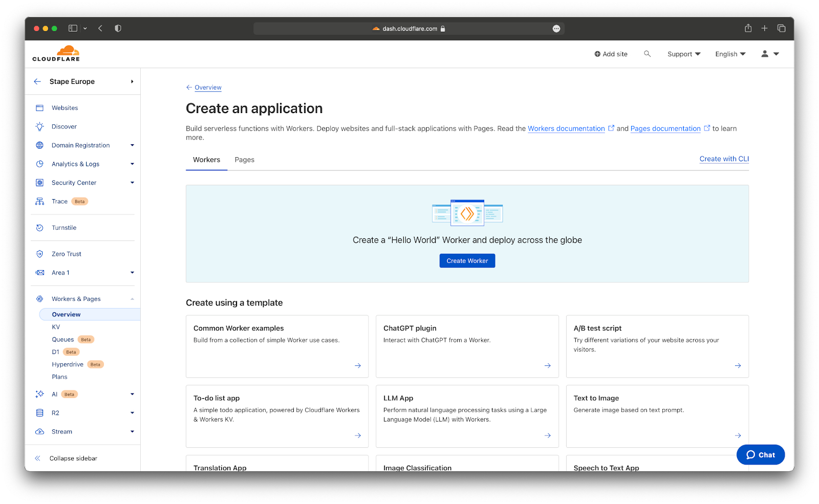Screen dimensions: 819x504
Task: Open the A/B test script template card
Action: (x=657, y=346)
